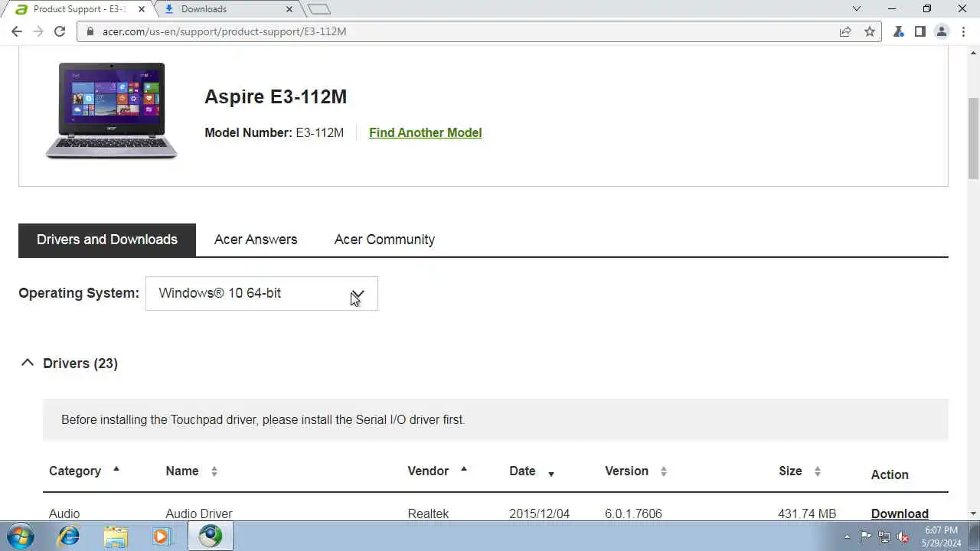Image resolution: width=980 pixels, height=551 pixels.
Task: Share this page via the share icon
Action: pos(845,31)
